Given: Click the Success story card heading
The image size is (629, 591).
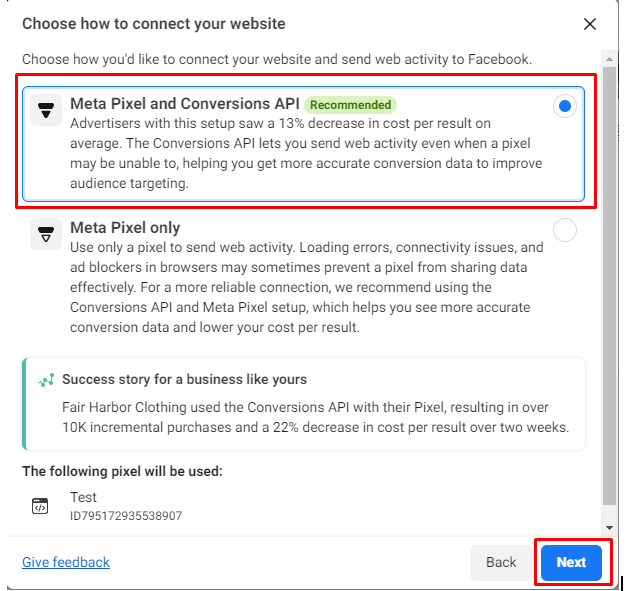Looking at the screenshot, I should (185, 379).
